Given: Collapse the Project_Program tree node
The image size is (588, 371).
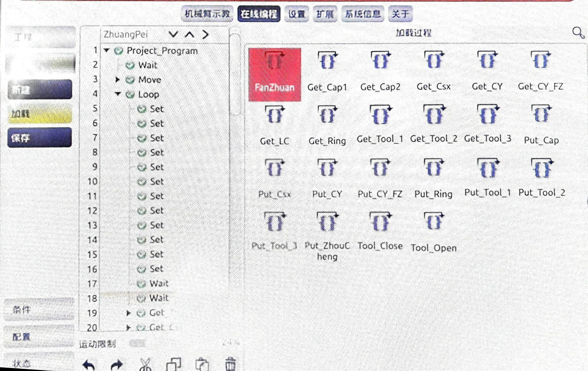Looking at the screenshot, I should pos(106,50).
